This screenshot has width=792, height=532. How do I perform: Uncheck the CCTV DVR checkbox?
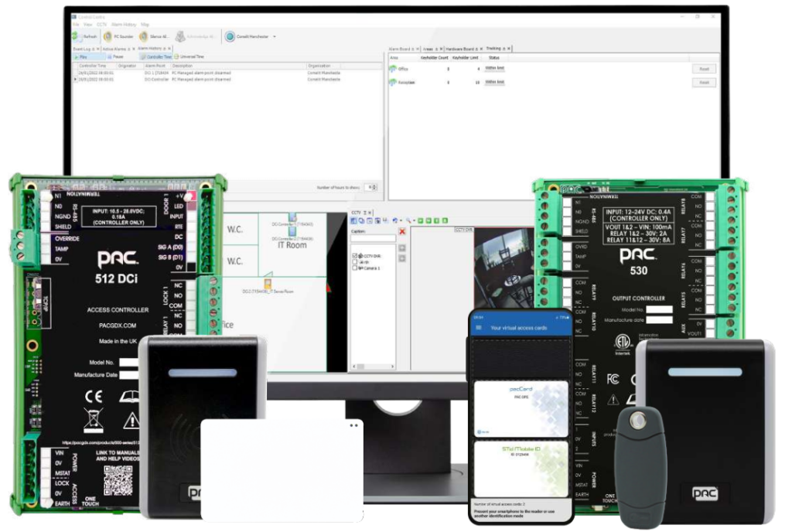click(x=354, y=254)
